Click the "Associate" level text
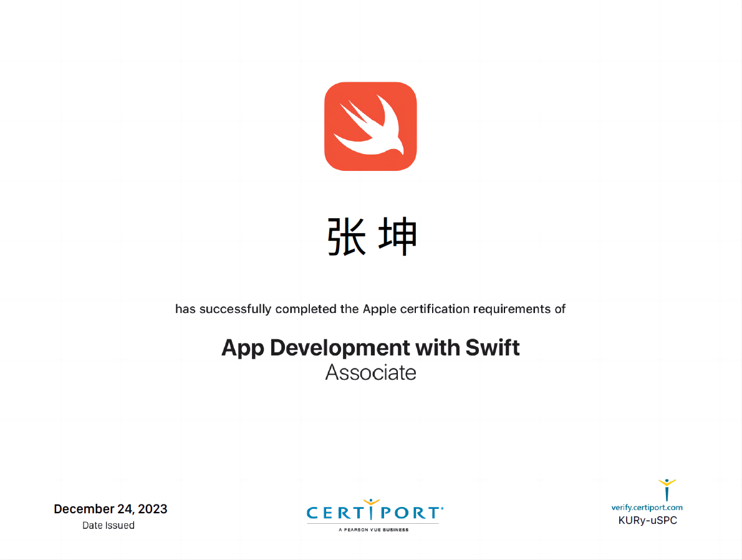The height and width of the screenshot is (560, 742). (x=370, y=372)
